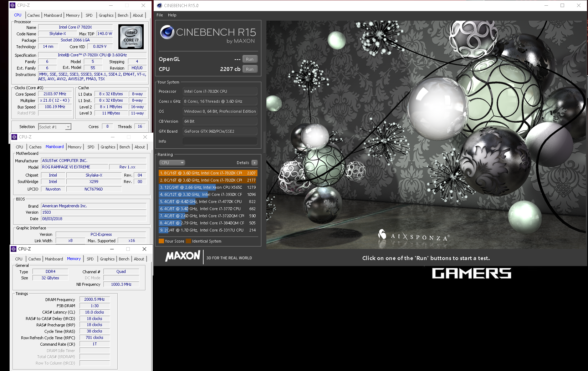Click the CPU-Z app icon in Mainboard window title
The width and height of the screenshot is (588, 371).
14,137
